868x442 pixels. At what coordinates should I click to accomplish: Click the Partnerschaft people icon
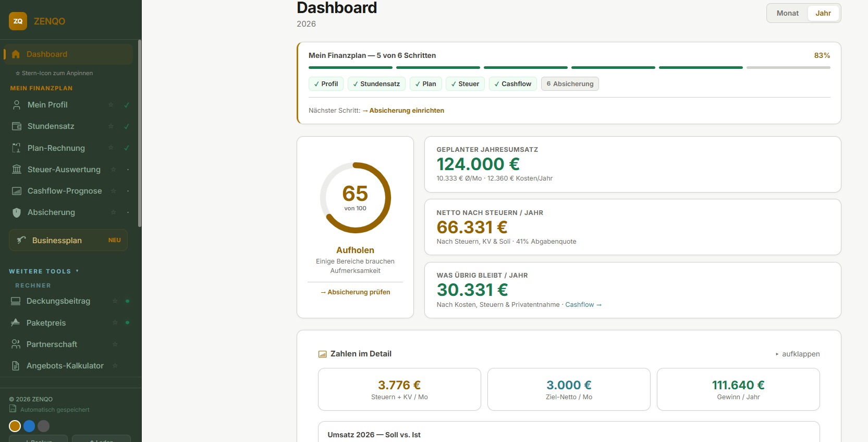coord(16,344)
